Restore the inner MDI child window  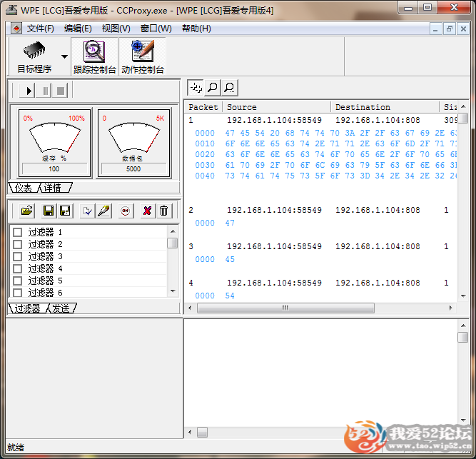(x=450, y=29)
